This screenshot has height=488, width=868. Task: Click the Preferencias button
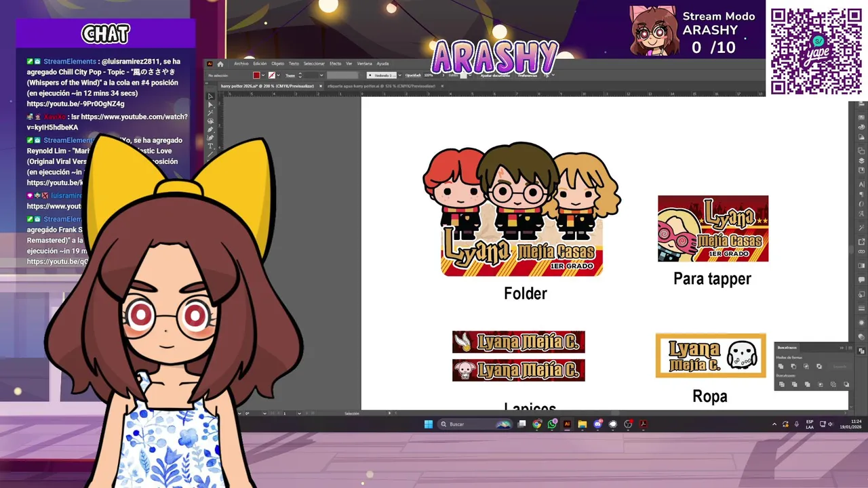click(x=528, y=75)
